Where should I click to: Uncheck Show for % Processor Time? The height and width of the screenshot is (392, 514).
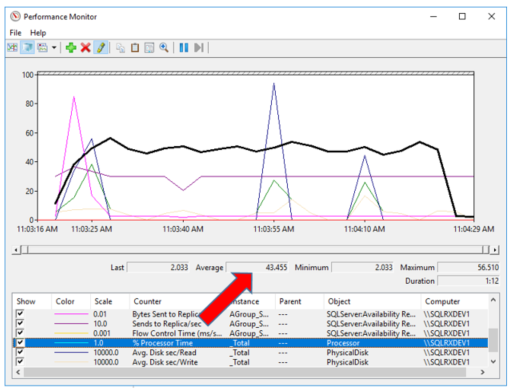coord(20,342)
